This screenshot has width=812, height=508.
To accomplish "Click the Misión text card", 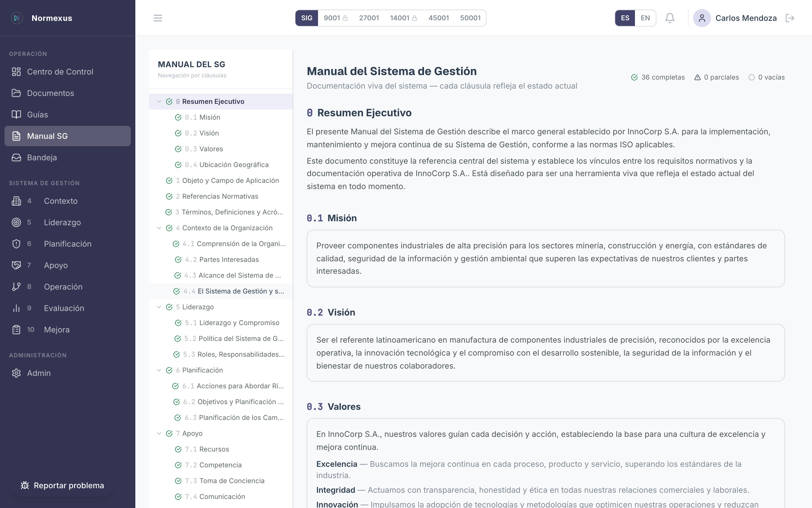I will (x=546, y=258).
